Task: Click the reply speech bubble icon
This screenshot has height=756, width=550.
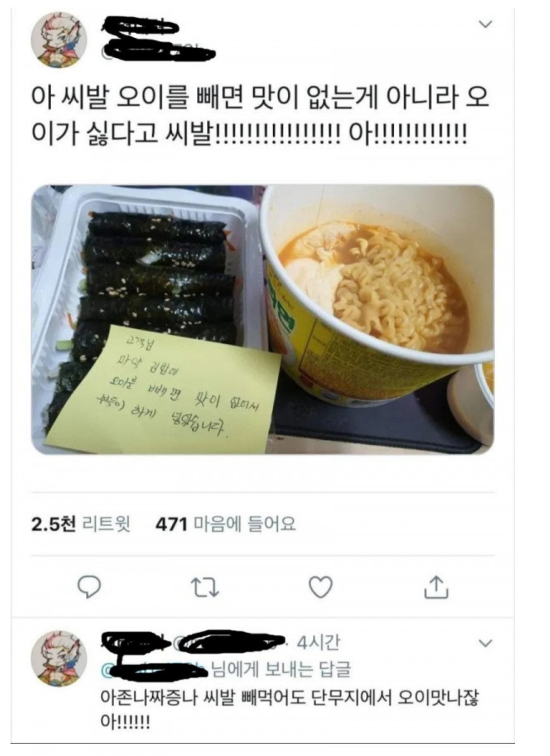Action: 89,586
